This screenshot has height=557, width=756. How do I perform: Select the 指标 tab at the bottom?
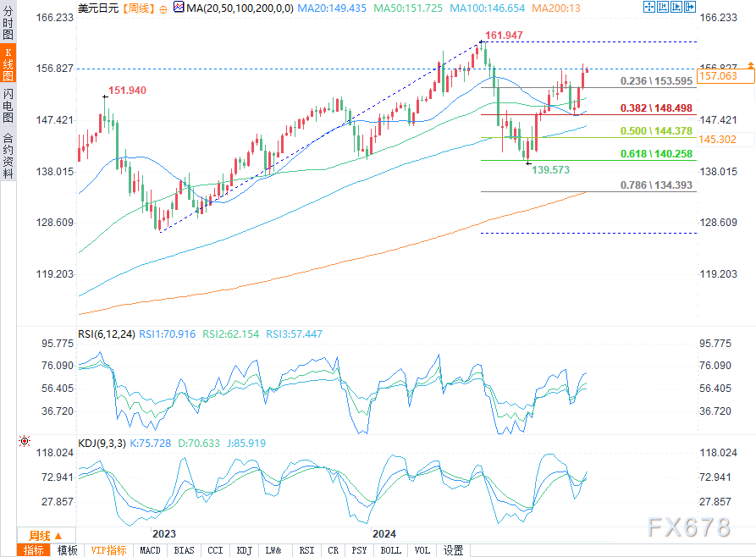pos(34,550)
